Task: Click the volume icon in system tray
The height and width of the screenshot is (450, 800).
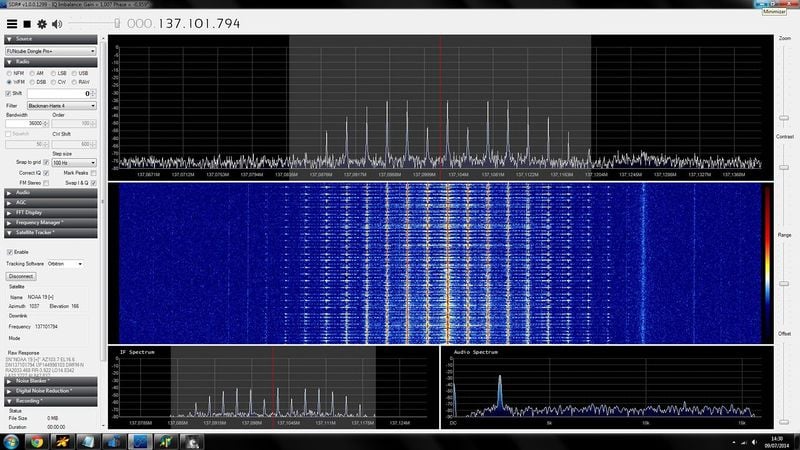Action: [x=755, y=442]
